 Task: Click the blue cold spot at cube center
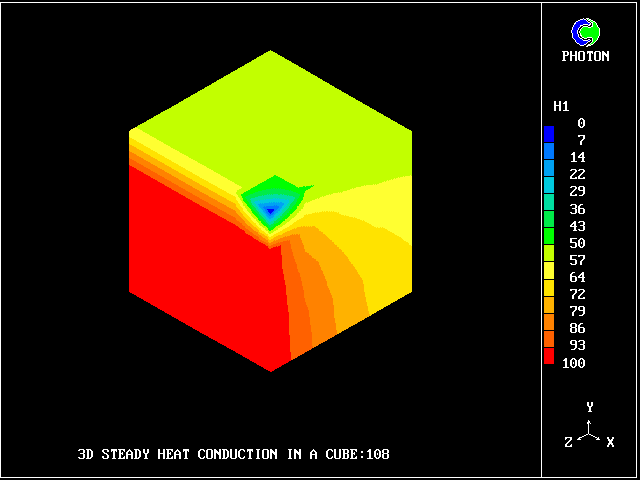pos(268,209)
